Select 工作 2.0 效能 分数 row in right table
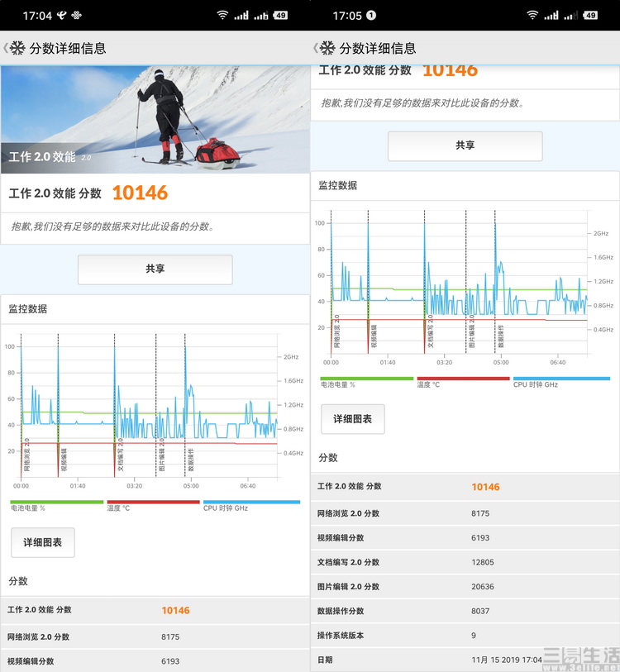The height and width of the screenshot is (672, 620). (x=465, y=487)
